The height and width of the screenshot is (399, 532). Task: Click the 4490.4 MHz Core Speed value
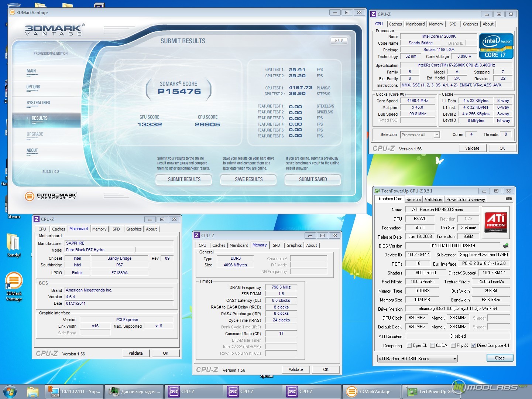click(418, 100)
